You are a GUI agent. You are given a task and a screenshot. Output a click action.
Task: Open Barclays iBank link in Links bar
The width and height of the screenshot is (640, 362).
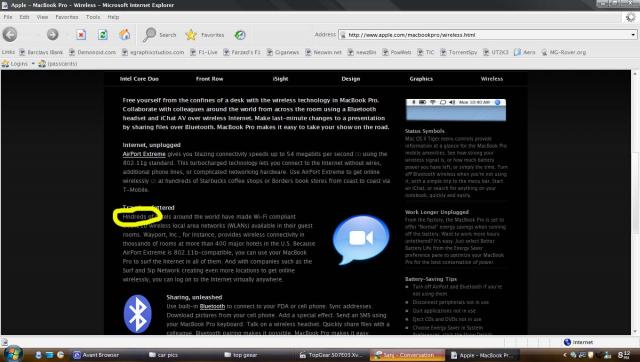(x=41, y=52)
